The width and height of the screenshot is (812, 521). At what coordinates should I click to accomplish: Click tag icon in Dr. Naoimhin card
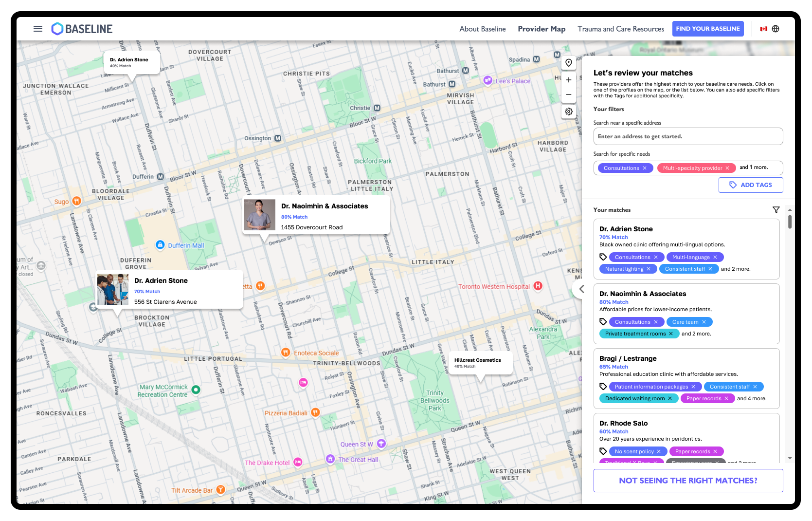[x=603, y=322]
